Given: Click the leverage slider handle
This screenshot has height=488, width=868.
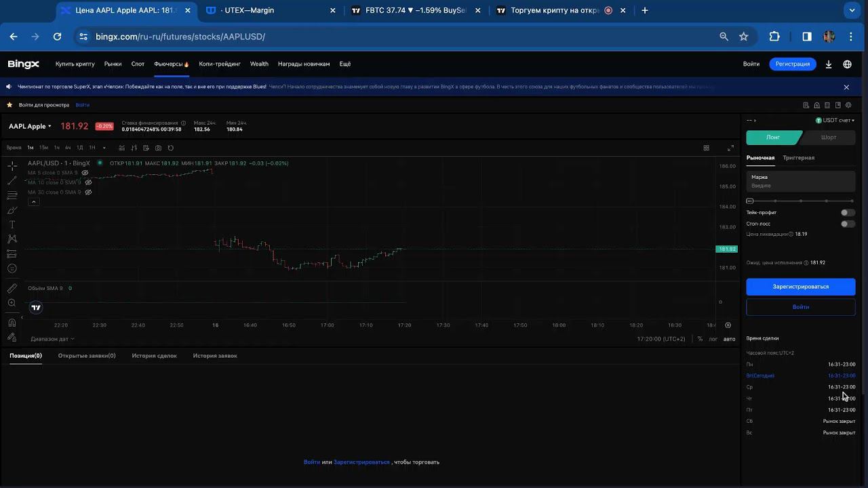Looking at the screenshot, I should tap(749, 201).
